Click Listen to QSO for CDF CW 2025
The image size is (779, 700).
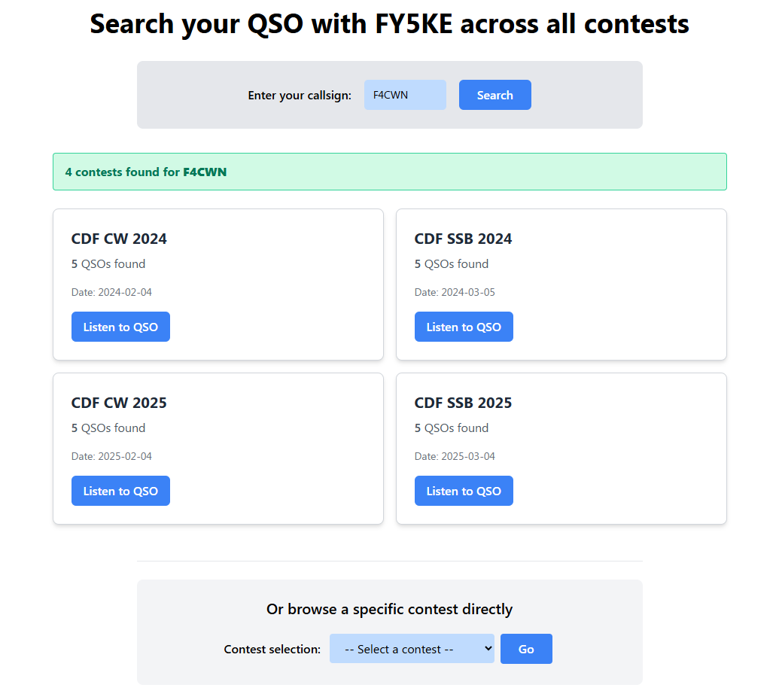(x=120, y=491)
